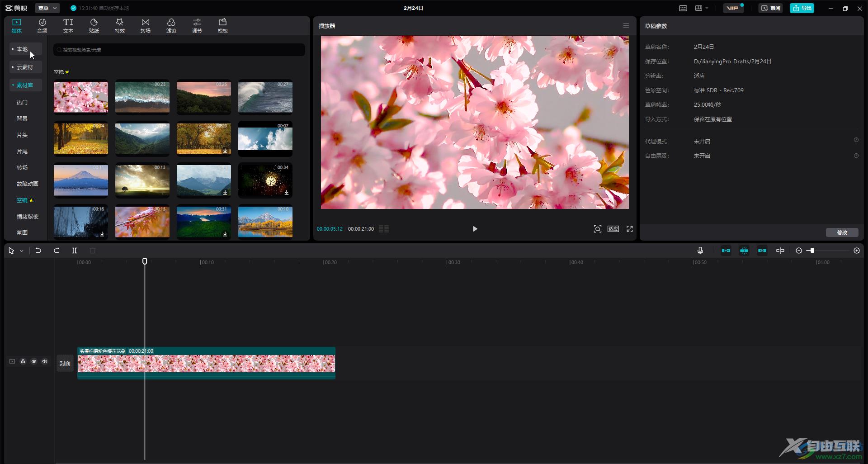Click the split clip tool
This screenshot has width=868, height=464.
pos(75,251)
